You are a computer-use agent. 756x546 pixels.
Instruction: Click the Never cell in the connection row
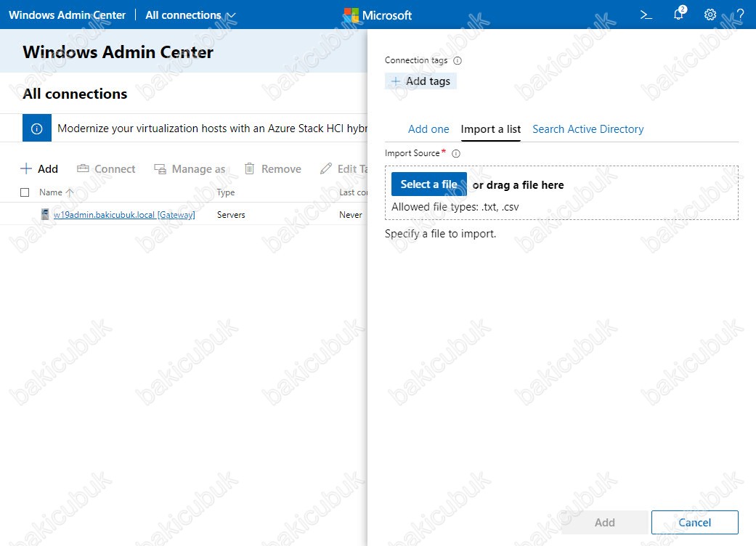pos(351,214)
